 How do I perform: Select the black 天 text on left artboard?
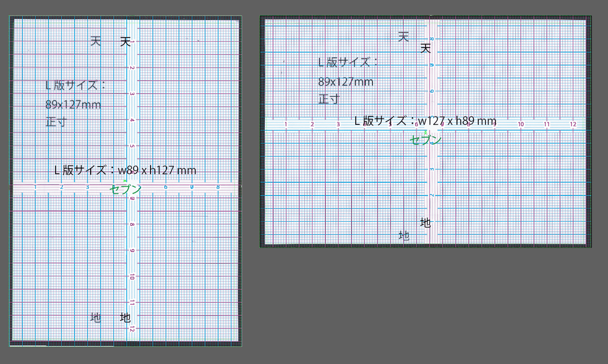click(x=125, y=42)
